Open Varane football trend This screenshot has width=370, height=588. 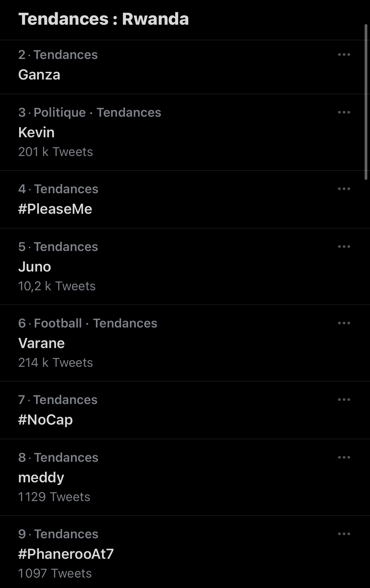click(41, 343)
